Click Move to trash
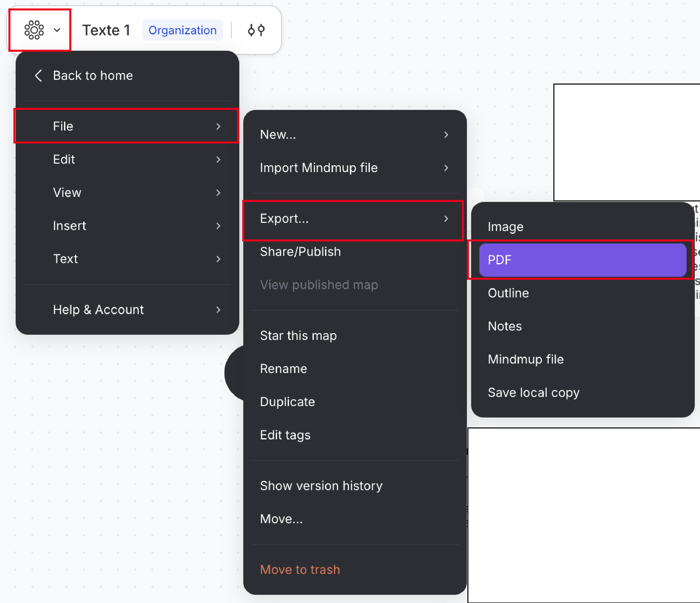Image resolution: width=700 pixels, height=603 pixels. click(300, 569)
